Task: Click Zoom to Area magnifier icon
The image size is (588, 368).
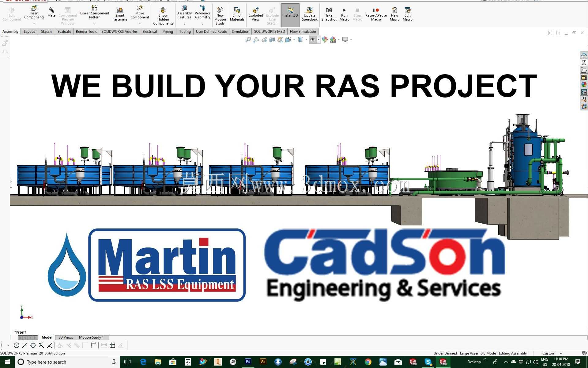Action: [256, 40]
